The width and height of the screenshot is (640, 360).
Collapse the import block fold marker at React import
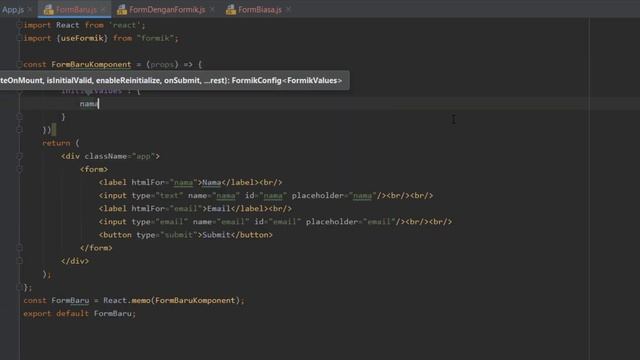[x=19, y=25]
